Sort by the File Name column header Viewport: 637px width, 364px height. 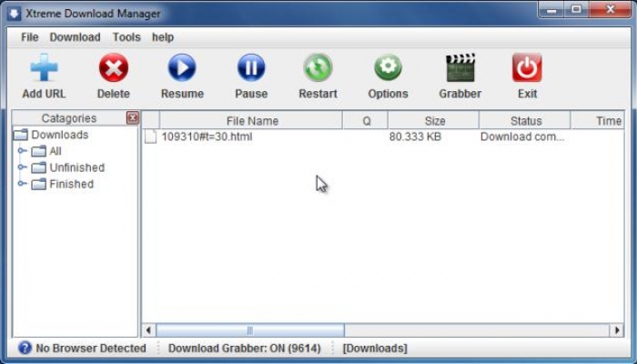click(252, 120)
